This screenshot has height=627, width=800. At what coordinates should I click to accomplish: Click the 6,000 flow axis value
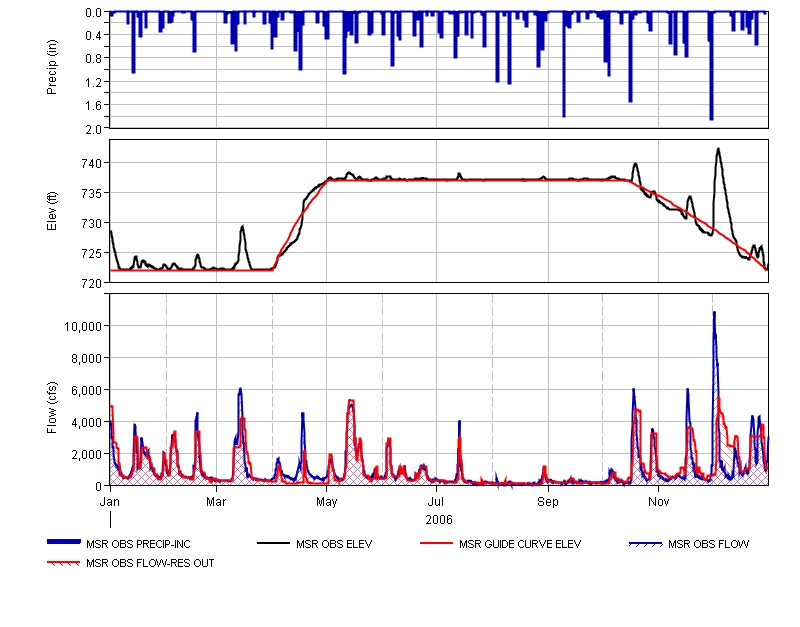pyautogui.click(x=86, y=391)
